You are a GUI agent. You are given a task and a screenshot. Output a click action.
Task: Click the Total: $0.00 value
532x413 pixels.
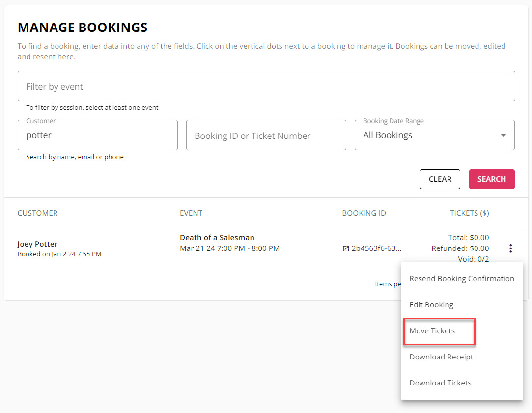point(468,237)
